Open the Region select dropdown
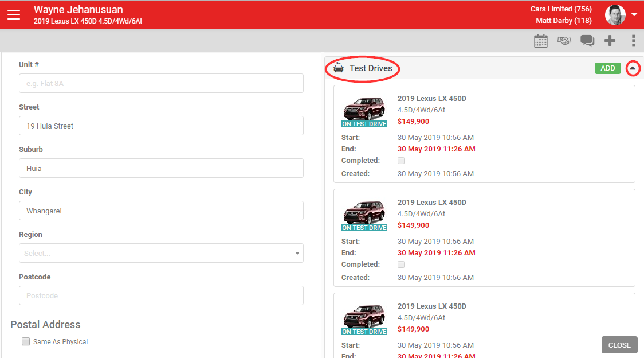This screenshot has height=358, width=644. point(161,253)
